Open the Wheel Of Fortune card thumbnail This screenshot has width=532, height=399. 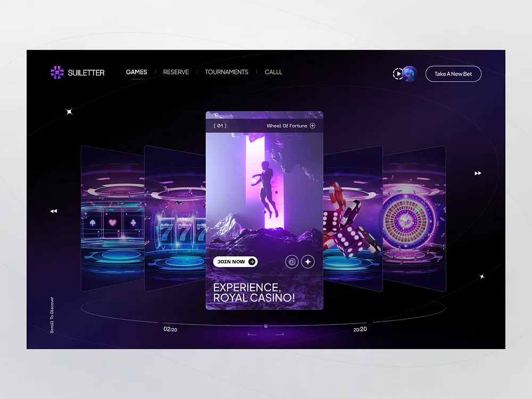tap(264, 207)
